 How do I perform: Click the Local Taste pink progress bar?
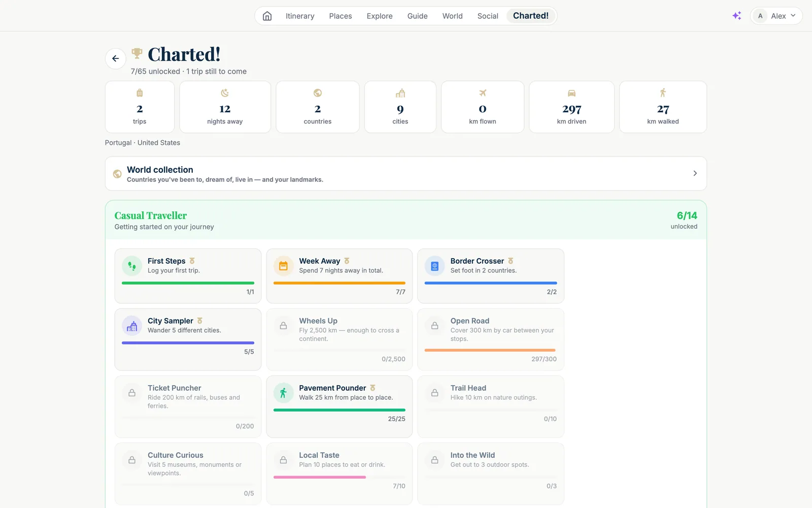click(x=320, y=477)
